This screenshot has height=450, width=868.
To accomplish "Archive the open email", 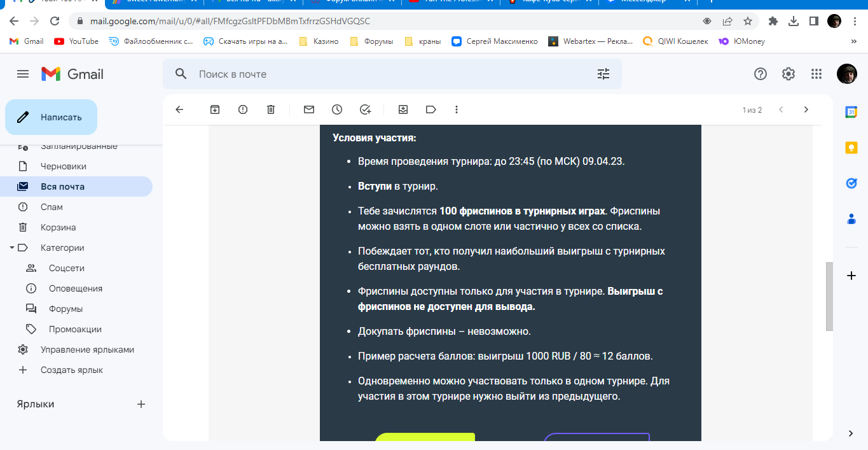I will (215, 109).
